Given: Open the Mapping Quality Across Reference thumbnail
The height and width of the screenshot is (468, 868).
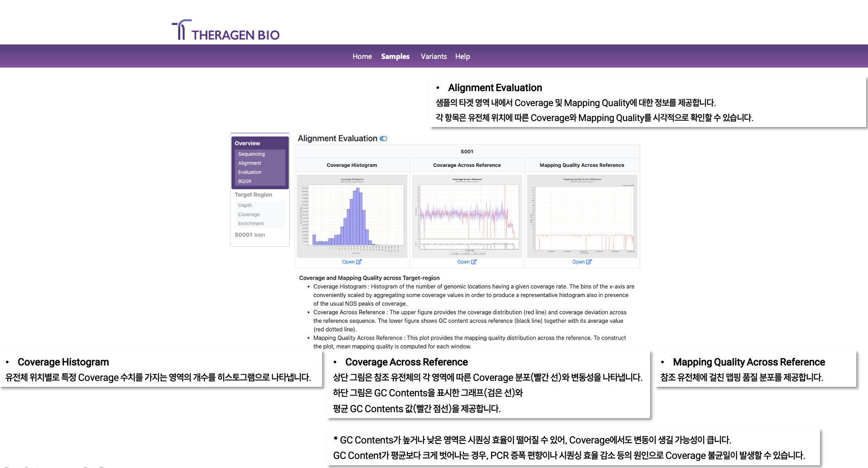Looking at the screenshot, I should [582, 216].
